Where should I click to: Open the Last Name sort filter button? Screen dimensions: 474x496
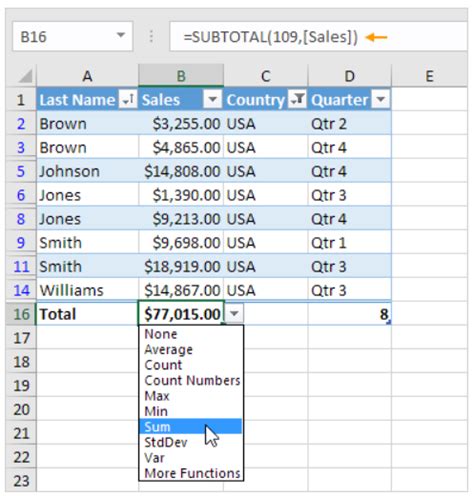[128, 99]
